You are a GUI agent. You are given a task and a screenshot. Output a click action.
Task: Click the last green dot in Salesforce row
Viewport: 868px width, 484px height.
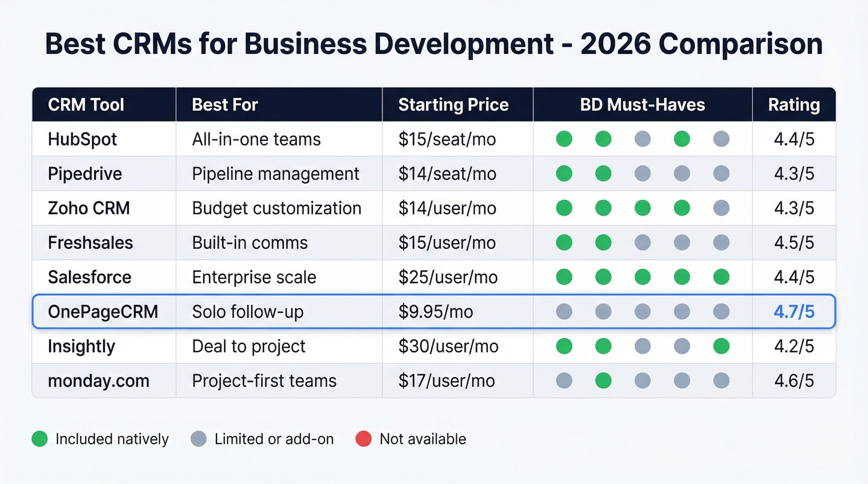pos(721,277)
